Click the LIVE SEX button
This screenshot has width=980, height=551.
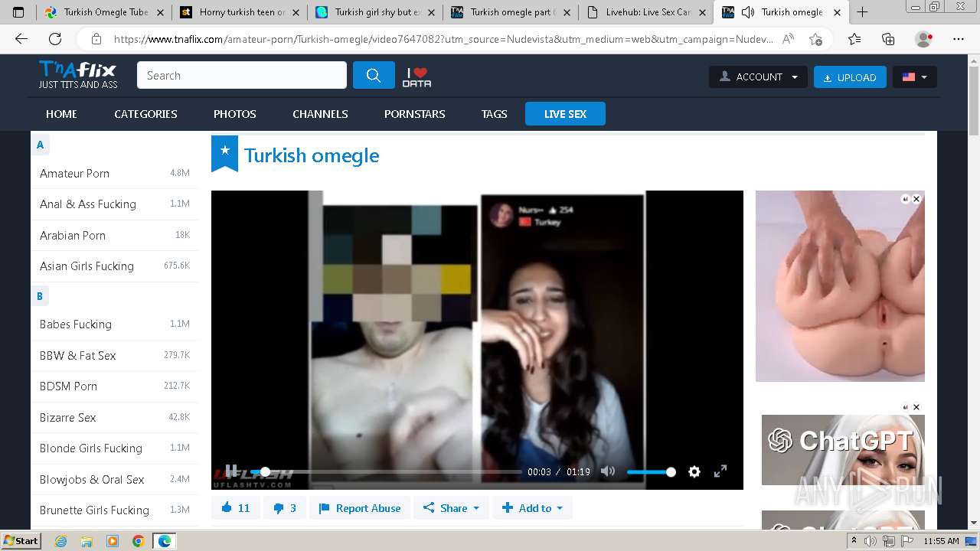pyautogui.click(x=565, y=114)
